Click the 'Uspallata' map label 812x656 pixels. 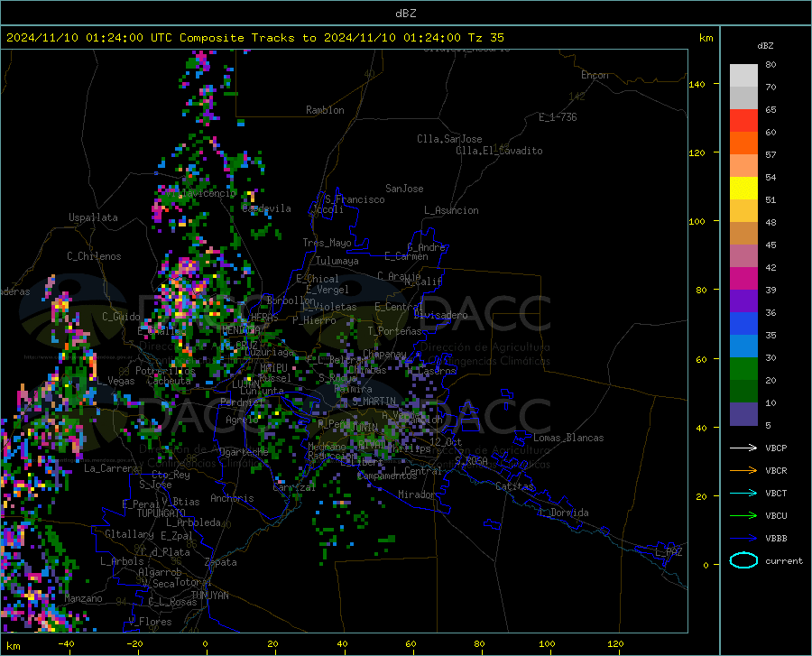[x=93, y=217]
